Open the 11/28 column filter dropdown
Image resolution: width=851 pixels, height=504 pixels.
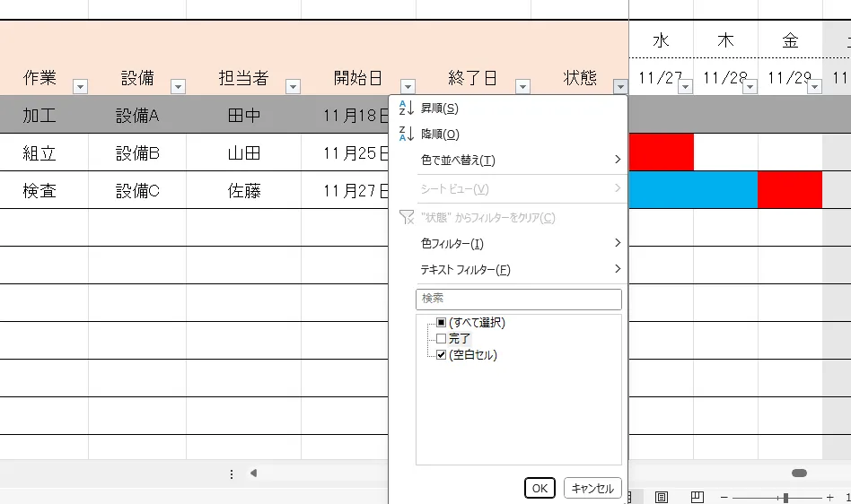pos(750,87)
